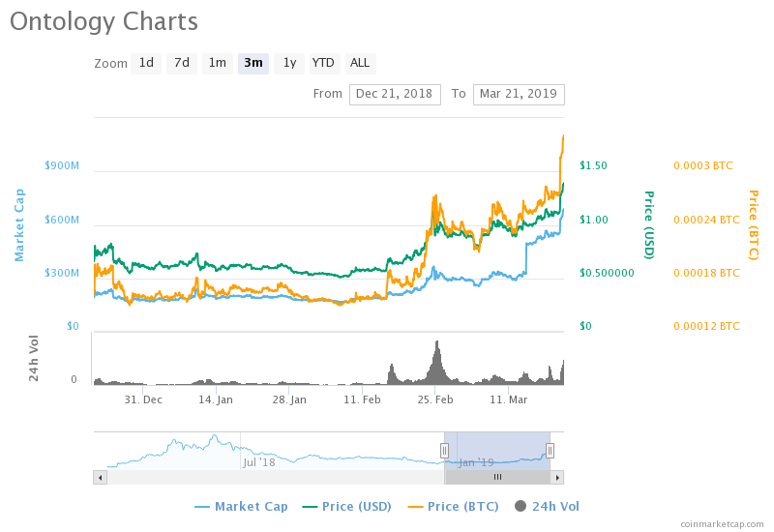Toggle 24h Vol series visibility

pos(547,506)
